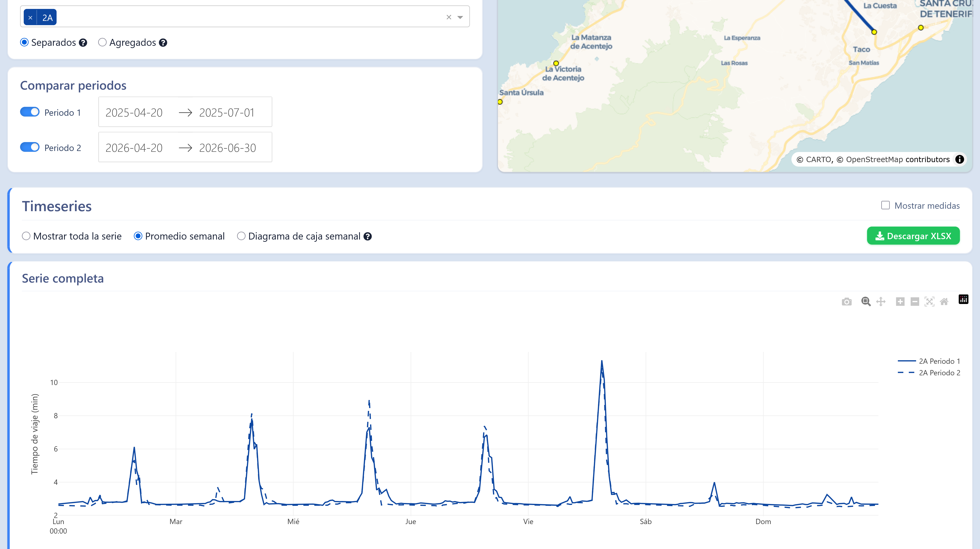Zoom out with minus icon on chart
980x549 pixels.
coord(915,302)
